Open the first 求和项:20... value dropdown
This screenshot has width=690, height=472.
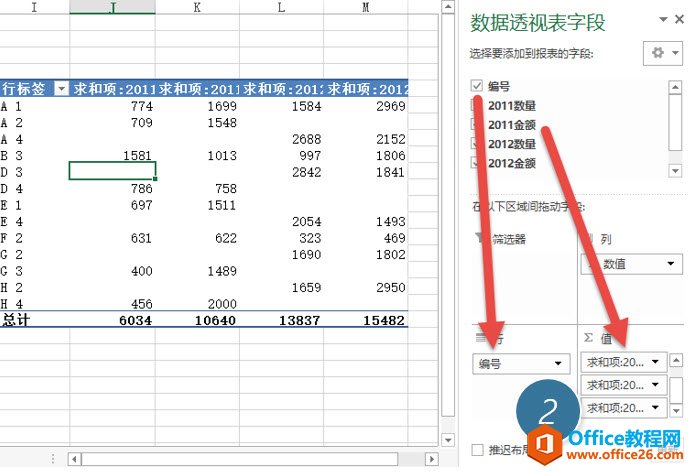pyautogui.click(x=655, y=362)
